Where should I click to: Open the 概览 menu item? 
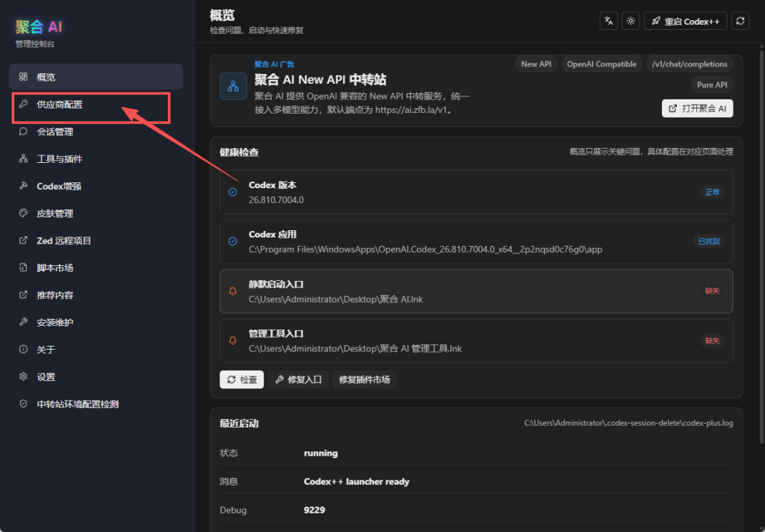coord(96,77)
